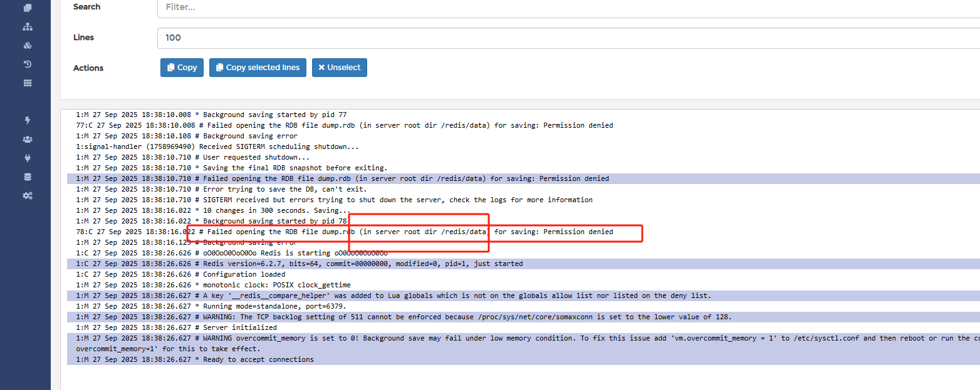Open the endpoints plug icon in sidebar
980x390 pixels.
pos(27,158)
